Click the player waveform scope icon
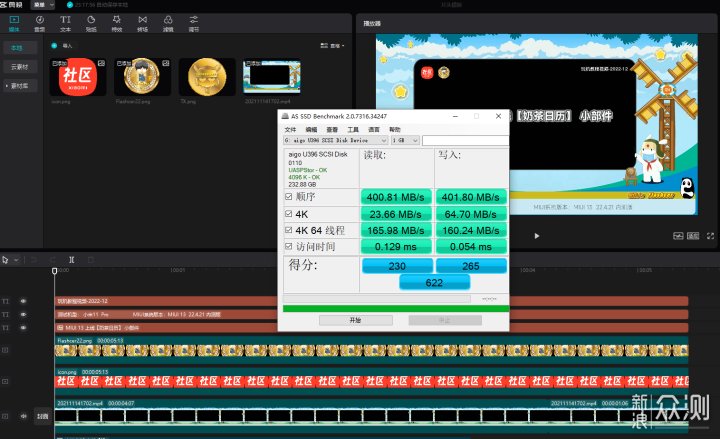Image resolution: width=720 pixels, height=439 pixels. tap(678, 236)
